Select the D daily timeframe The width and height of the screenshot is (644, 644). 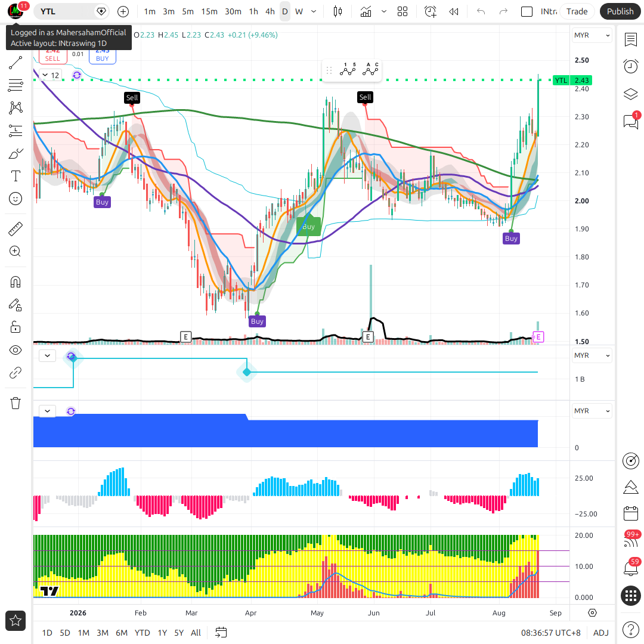pos(284,11)
